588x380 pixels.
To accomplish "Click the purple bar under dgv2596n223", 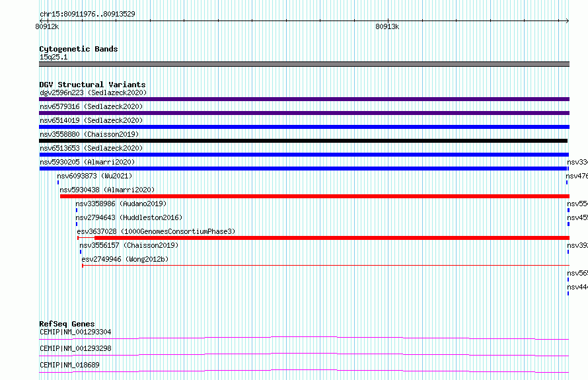I will coord(304,99).
